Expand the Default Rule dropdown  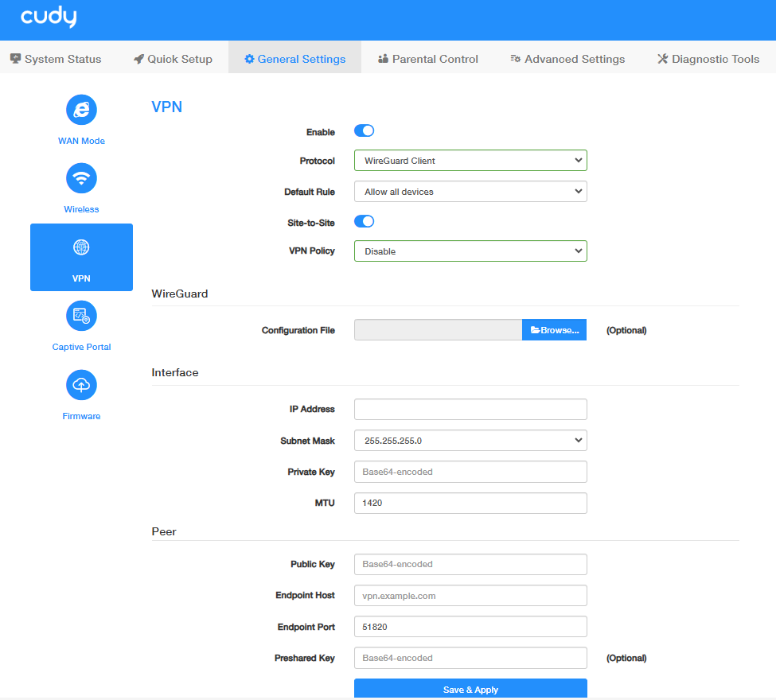click(x=470, y=192)
